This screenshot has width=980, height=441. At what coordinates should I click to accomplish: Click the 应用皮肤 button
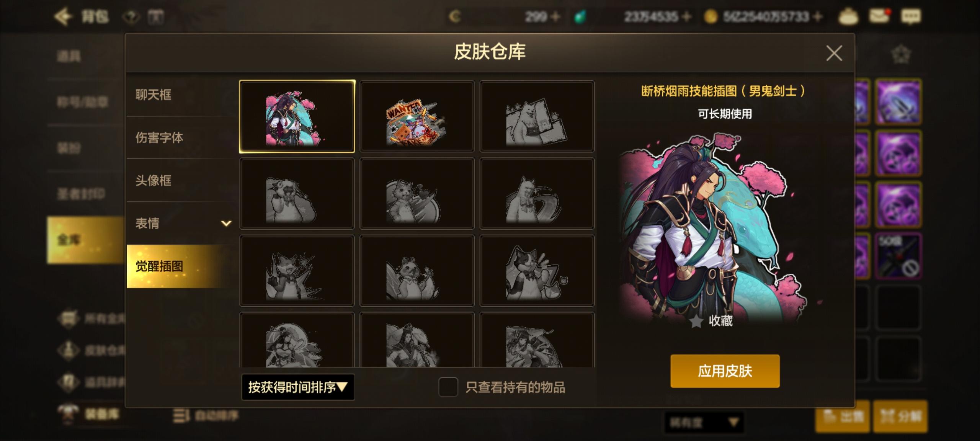[725, 371]
